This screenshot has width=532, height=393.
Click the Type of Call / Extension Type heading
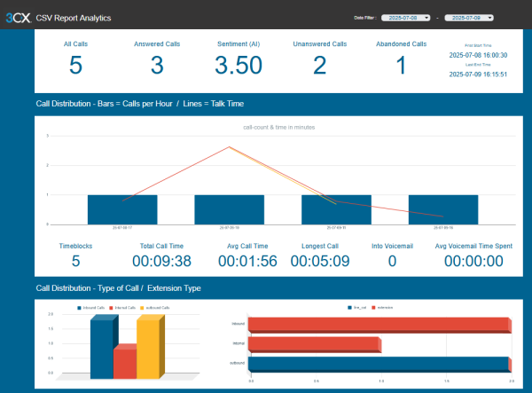tap(119, 288)
